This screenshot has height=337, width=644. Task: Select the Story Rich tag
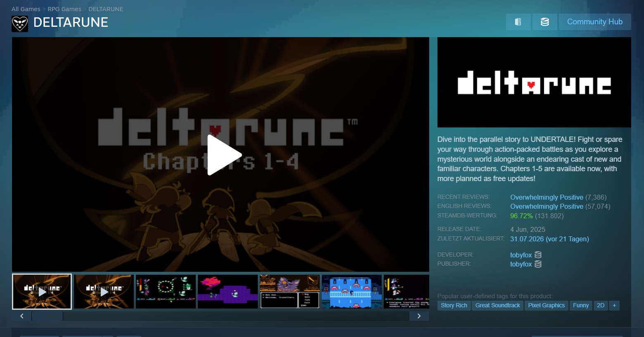click(454, 305)
